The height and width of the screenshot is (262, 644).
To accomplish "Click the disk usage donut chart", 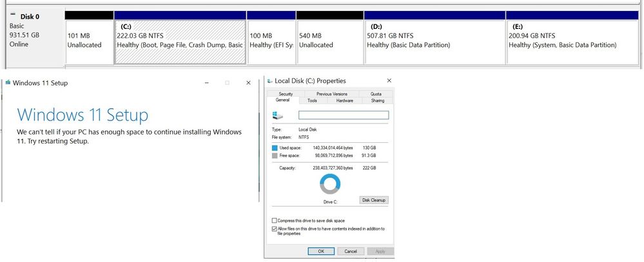I will pyautogui.click(x=330, y=183).
